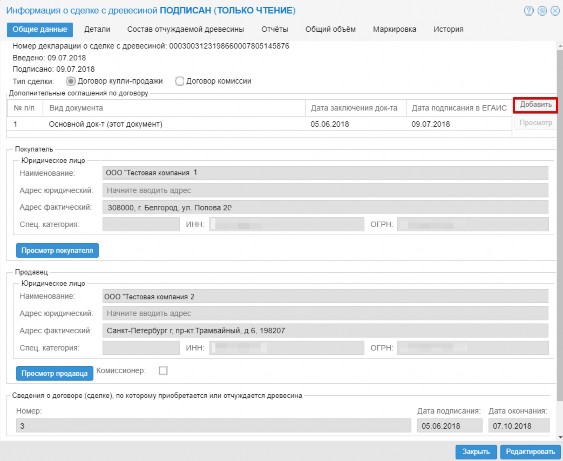Image resolution: width=563 pixels, height=461 pixels.
Task: Open help via question mark icon
Action: (x=529, y=11)
